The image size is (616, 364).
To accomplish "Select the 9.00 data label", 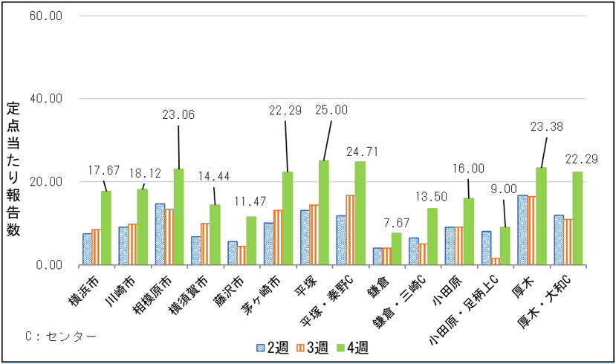I will pos(503,189).
